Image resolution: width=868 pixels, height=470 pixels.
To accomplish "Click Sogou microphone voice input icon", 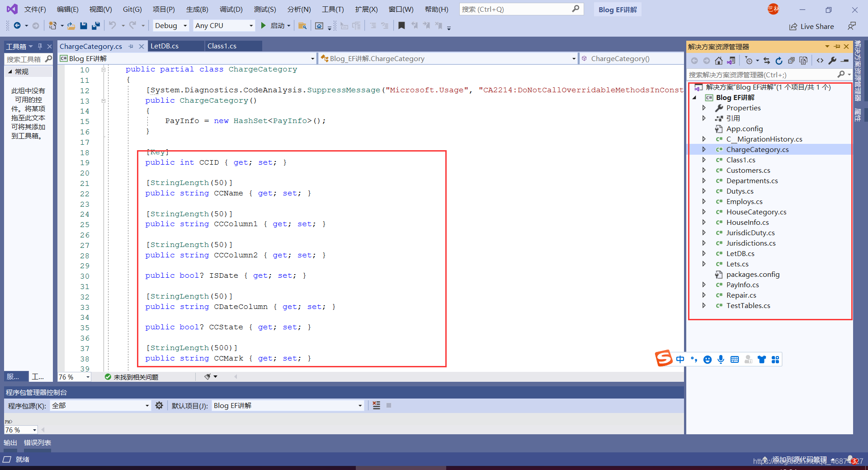I will coord(721,359).
